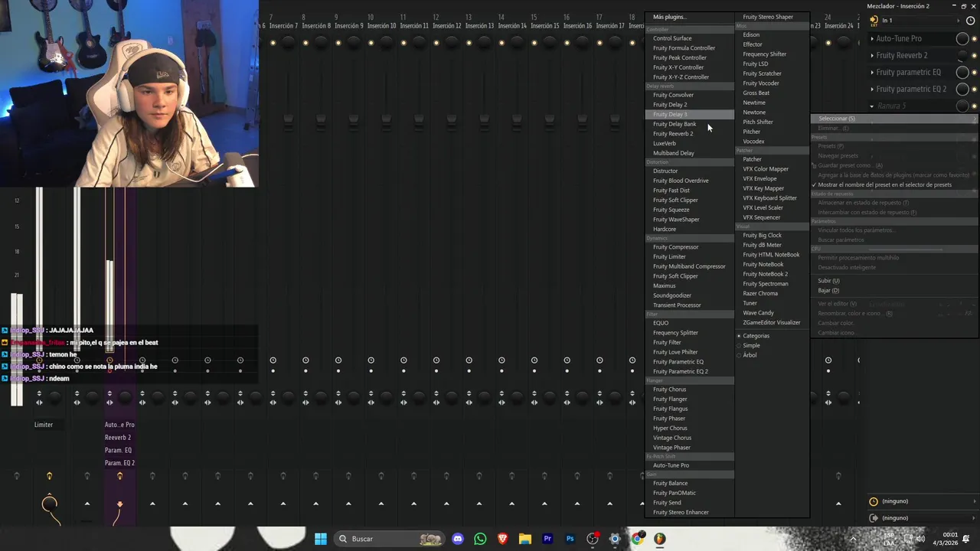Toggle Fruity parametric EQ slot enable LED
Image resolution: width=980 pixels, height=551 pixels.
click(975, 72)
